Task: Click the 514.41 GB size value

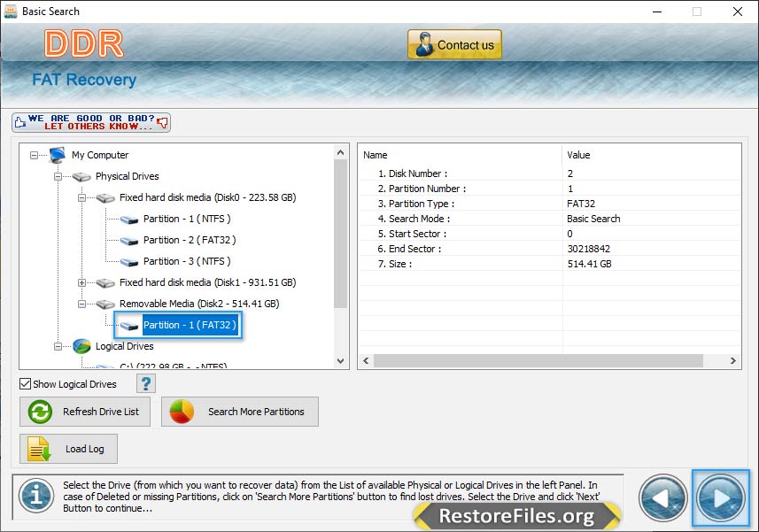Action: click(x=589, y=264)
